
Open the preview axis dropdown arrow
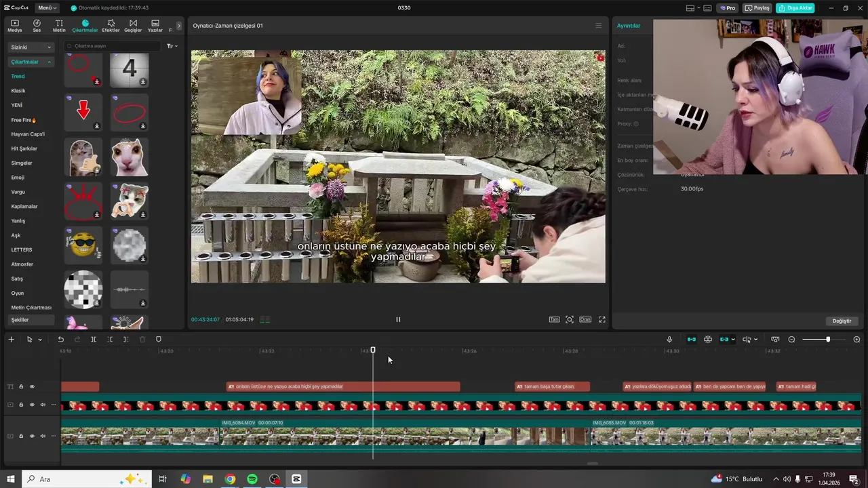click(x=756, y=340)
